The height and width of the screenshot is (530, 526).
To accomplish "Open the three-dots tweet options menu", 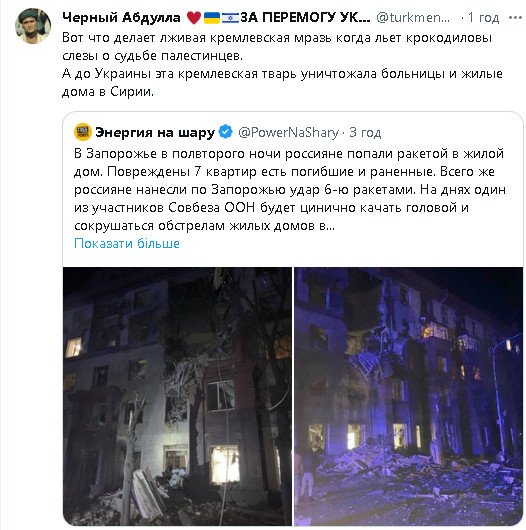I will [515, 18].
